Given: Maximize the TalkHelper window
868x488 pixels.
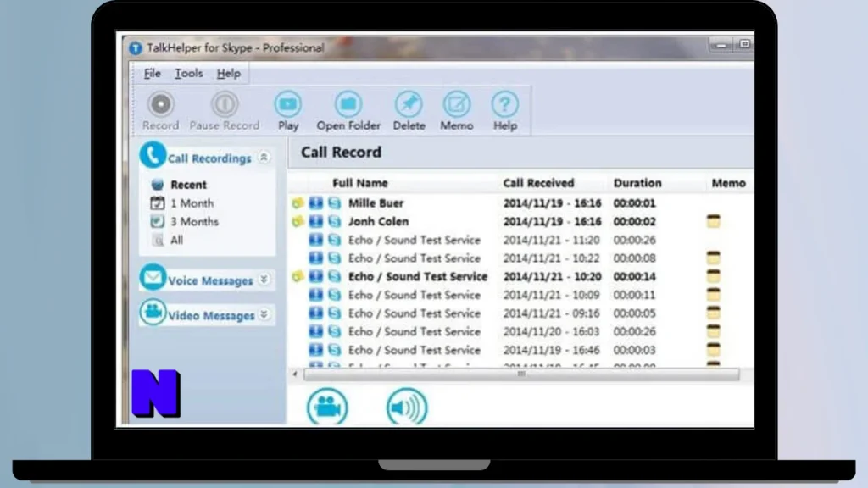Looking at the screenshot, I should [x=744, y=44].
